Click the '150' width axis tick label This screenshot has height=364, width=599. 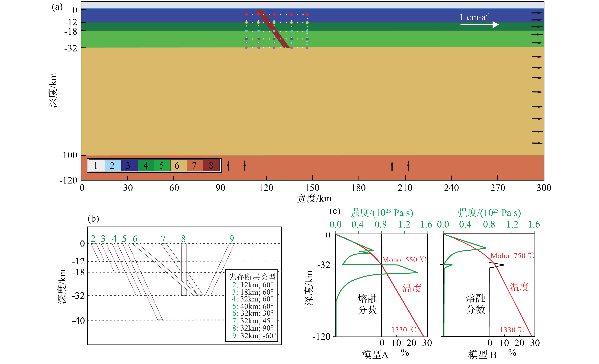point(312,188)
